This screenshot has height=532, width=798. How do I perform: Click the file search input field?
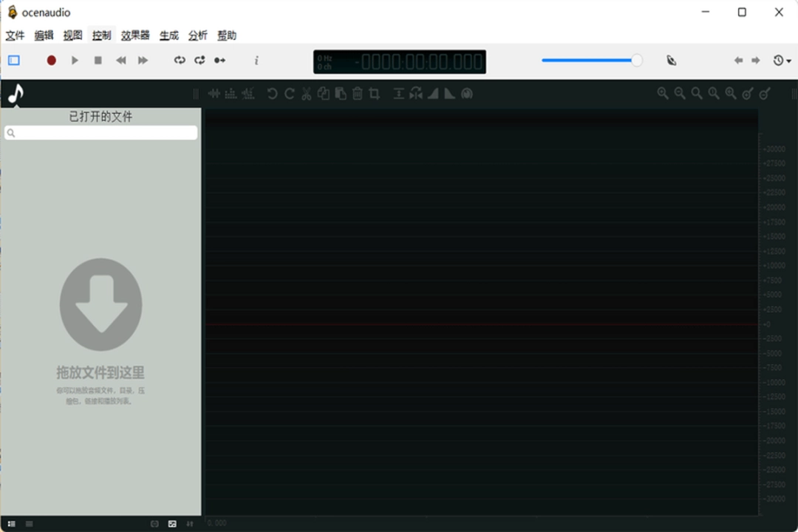[x=100, y=132]
